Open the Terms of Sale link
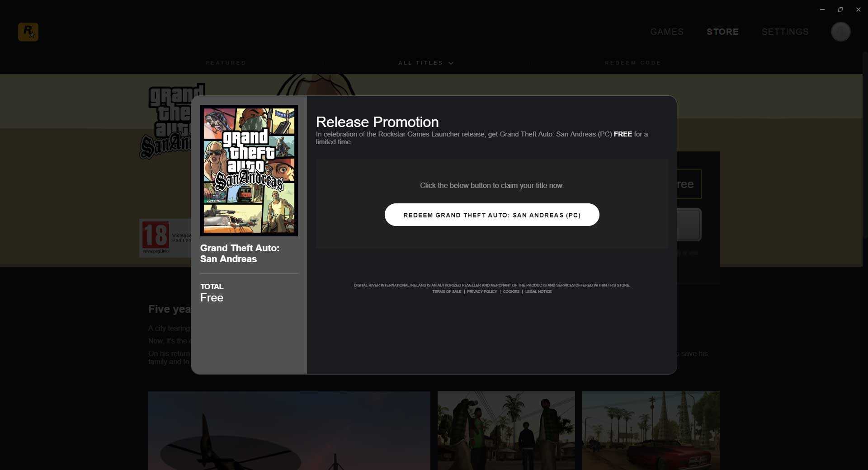The width and height of the screenshot is (868, 470). [447, 291]
